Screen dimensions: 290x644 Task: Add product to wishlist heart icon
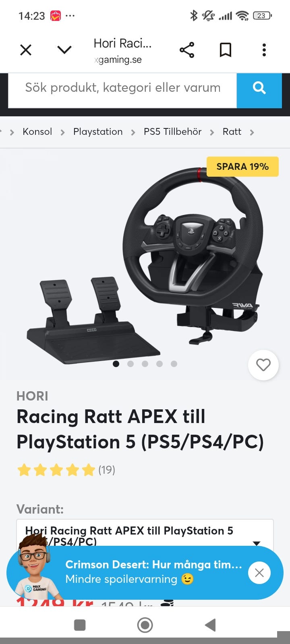click(x=263, y=365)
